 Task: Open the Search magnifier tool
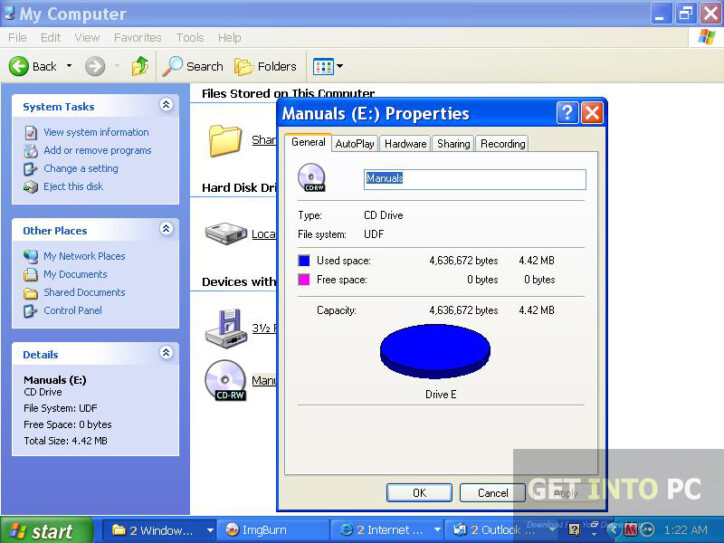[x=193, y=66]
